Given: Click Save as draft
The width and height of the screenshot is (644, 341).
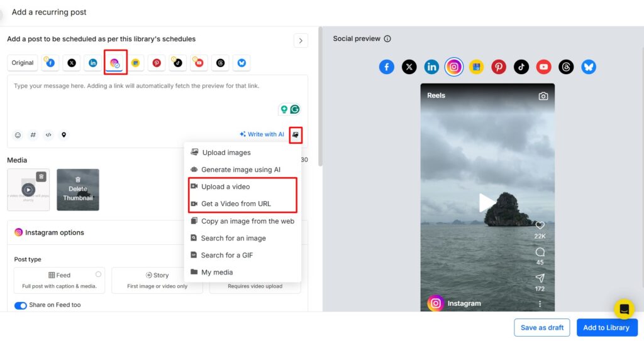Looking at the screenshot, I should click(541, 327).
